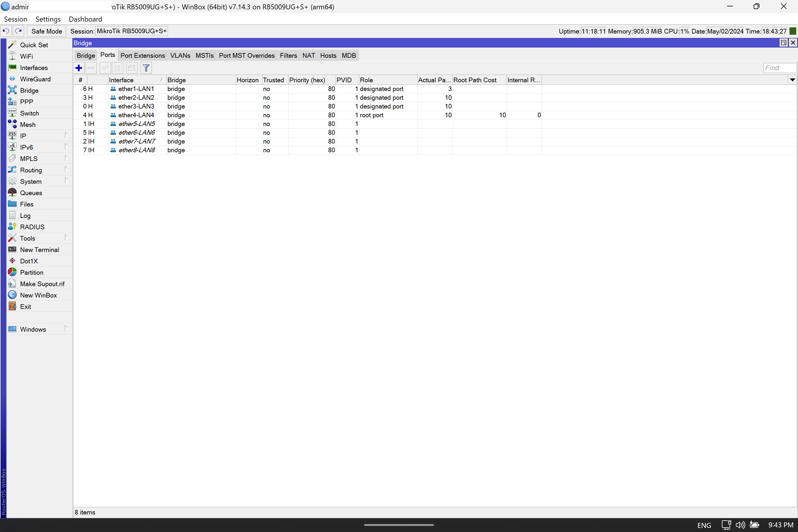
Task: Click the comment toolbar button
Action: coord(132,68)
